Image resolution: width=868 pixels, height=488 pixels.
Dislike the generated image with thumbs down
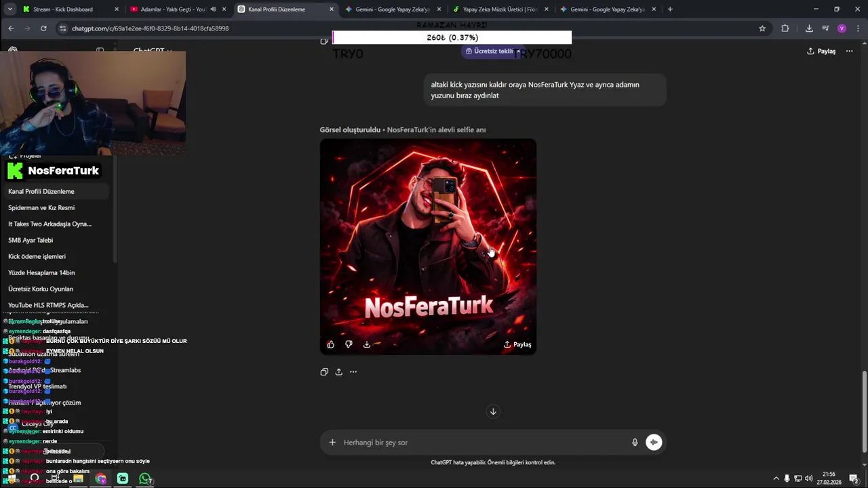pos(349,344)
